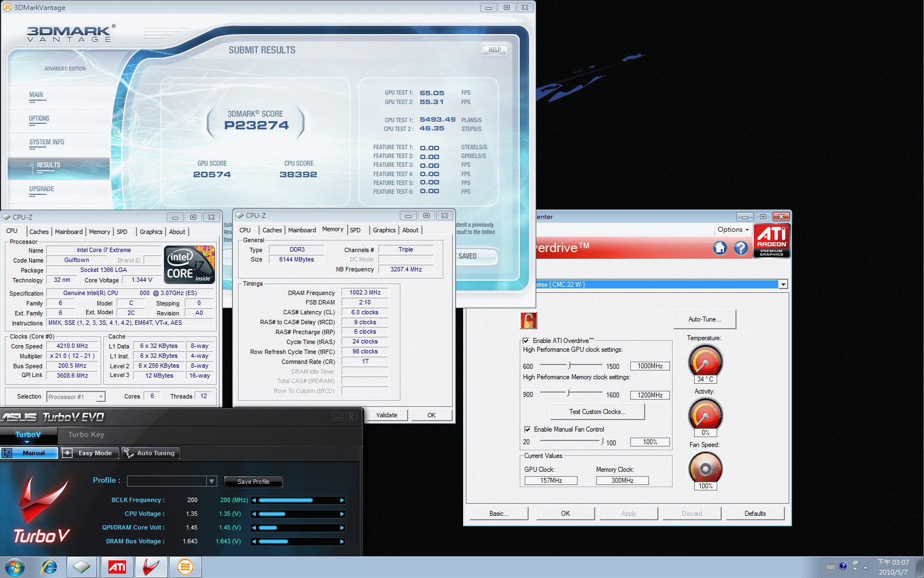Open 3DMark Vantage taskbar icon
This screenshot has height=578, width=924.
point(185,567)
